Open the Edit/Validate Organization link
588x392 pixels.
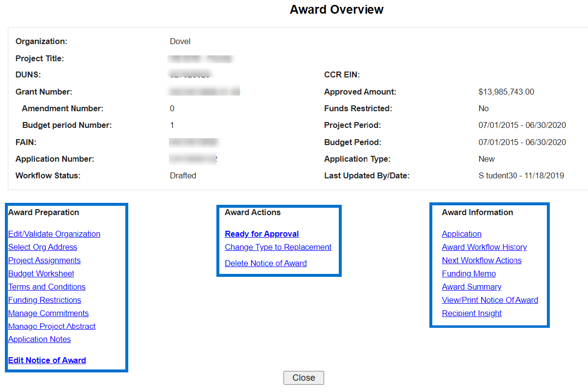click(x=54, y=234)
